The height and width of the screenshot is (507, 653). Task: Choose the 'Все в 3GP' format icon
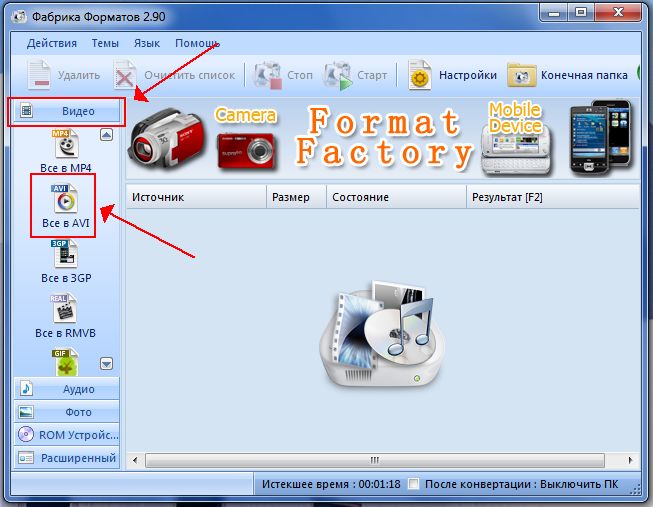click(65, 255)
